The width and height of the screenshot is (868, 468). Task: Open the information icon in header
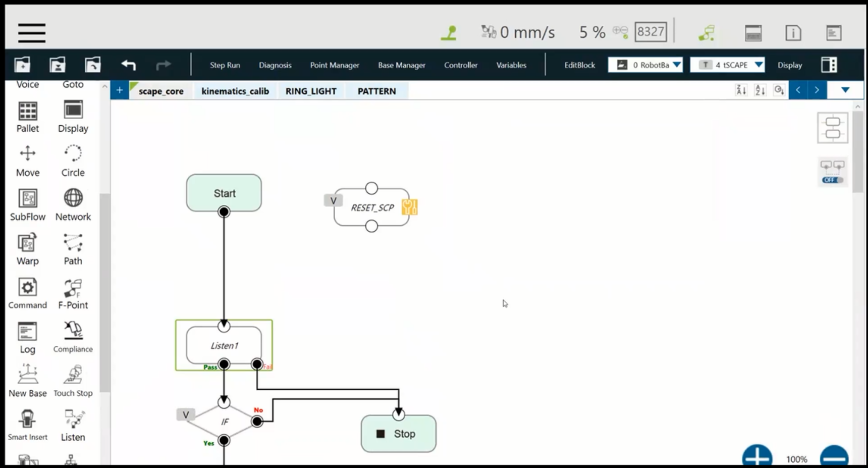[x=793, y=33]
